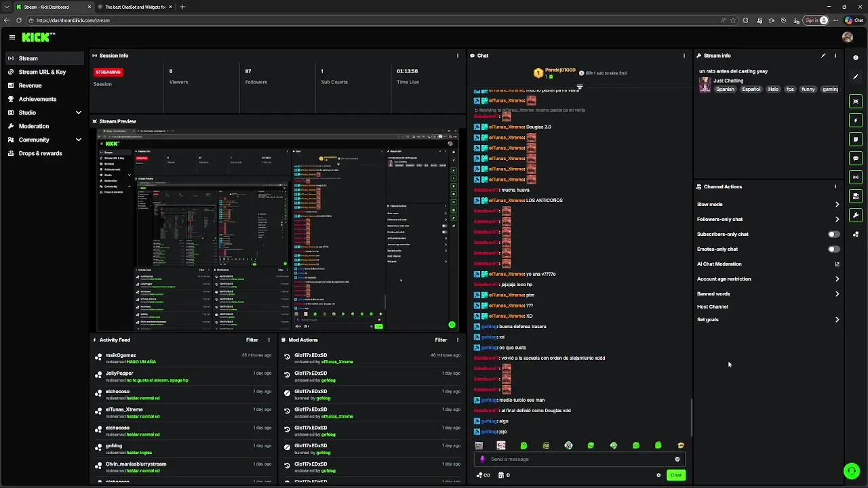Open the hamburger menu beside Kick logo

[12, 37]
